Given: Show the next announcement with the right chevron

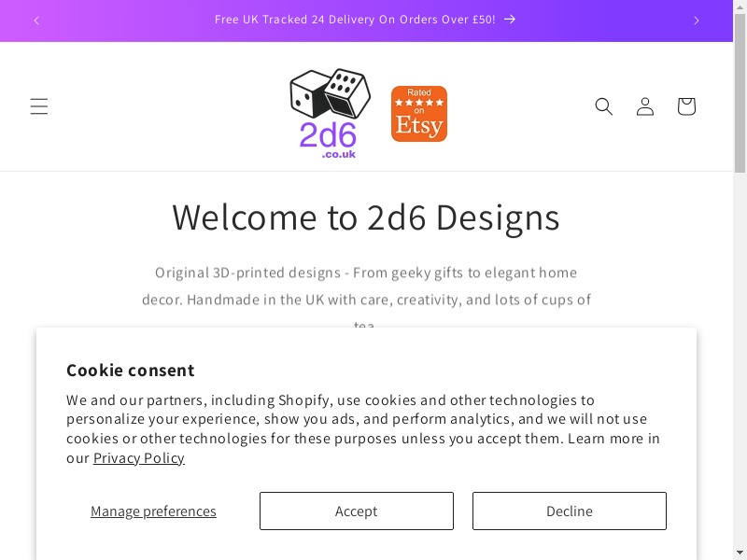Looking at the screenshot, I should point(696,21).
